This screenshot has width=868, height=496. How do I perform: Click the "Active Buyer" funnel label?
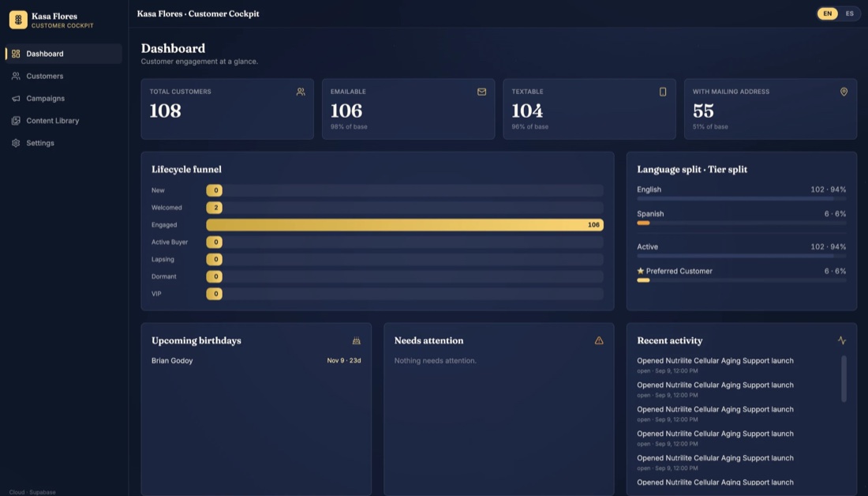click(170, 242)
